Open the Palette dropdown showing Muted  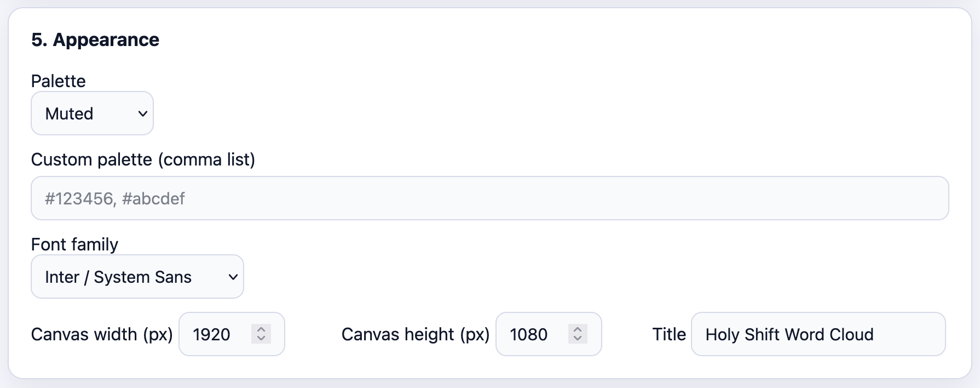(x=82, y=113)
